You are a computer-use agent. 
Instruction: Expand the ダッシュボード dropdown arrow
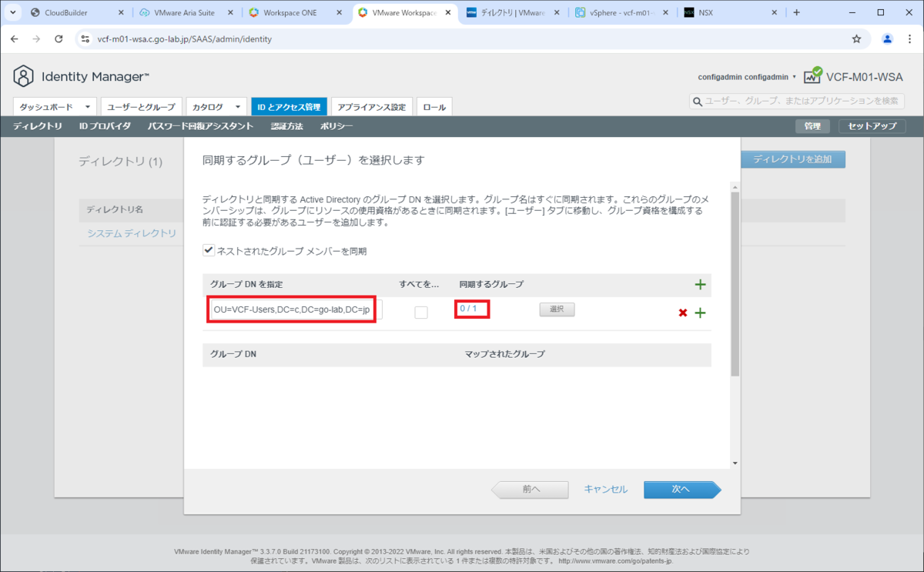pyautogui.click(x=89, y=107)
